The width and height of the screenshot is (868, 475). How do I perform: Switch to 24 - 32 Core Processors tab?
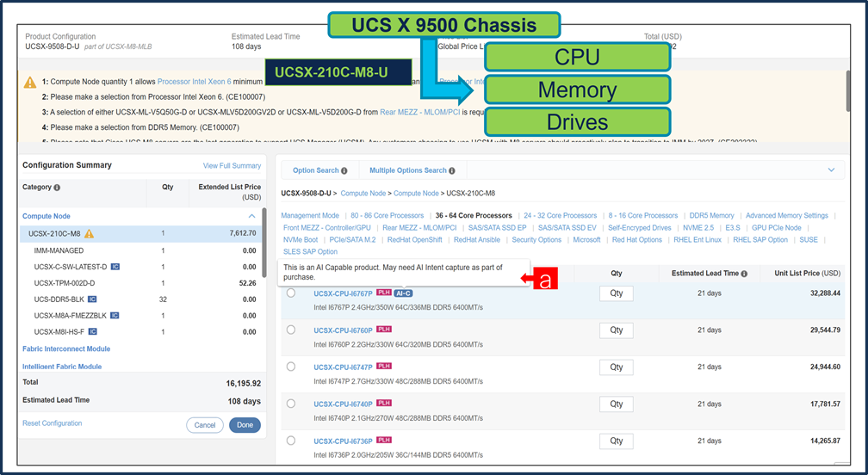tap(561, 216)
